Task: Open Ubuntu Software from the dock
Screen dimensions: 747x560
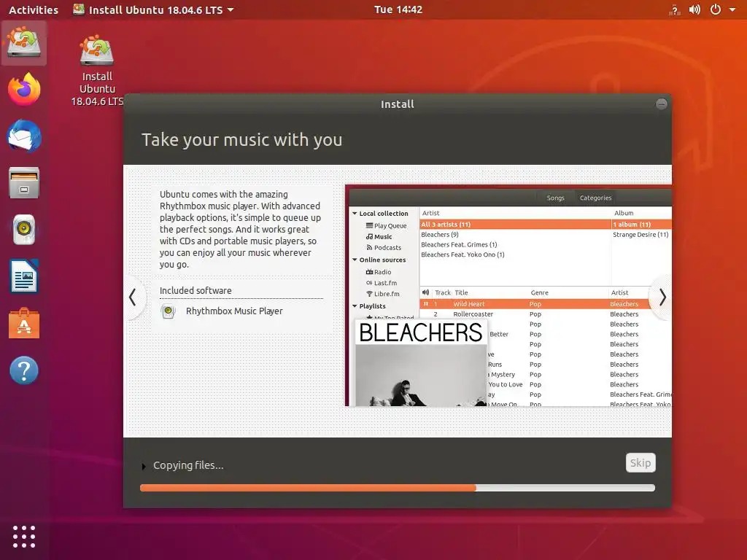Action: point(24,323)
